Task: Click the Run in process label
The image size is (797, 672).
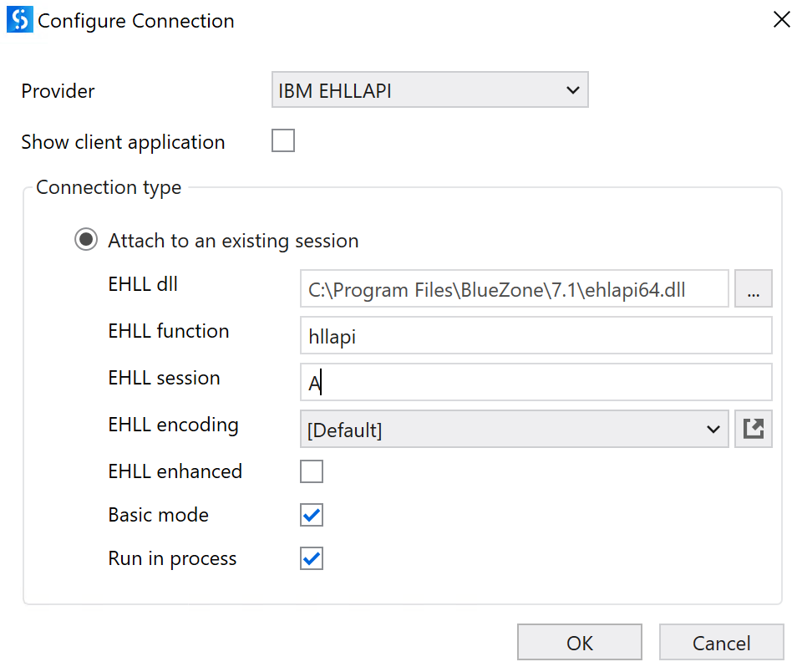Action: (x=172, y=558)
